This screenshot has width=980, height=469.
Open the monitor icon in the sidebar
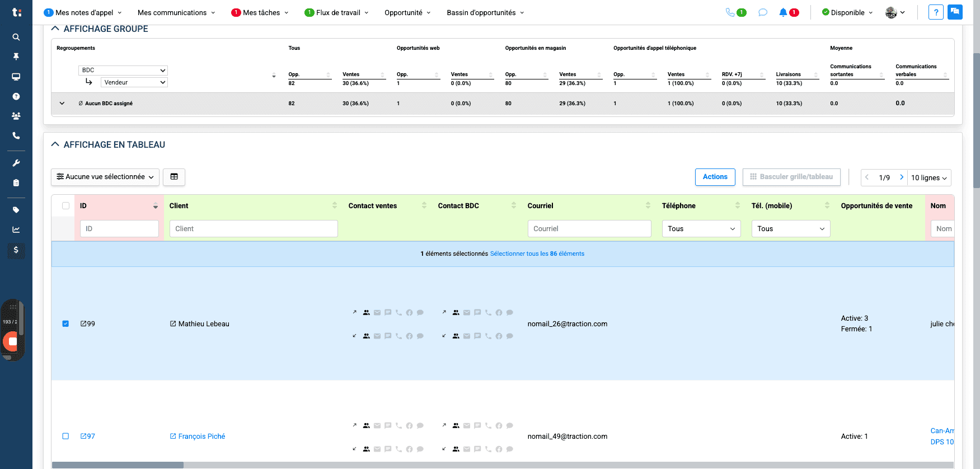[x=16, y=77]
